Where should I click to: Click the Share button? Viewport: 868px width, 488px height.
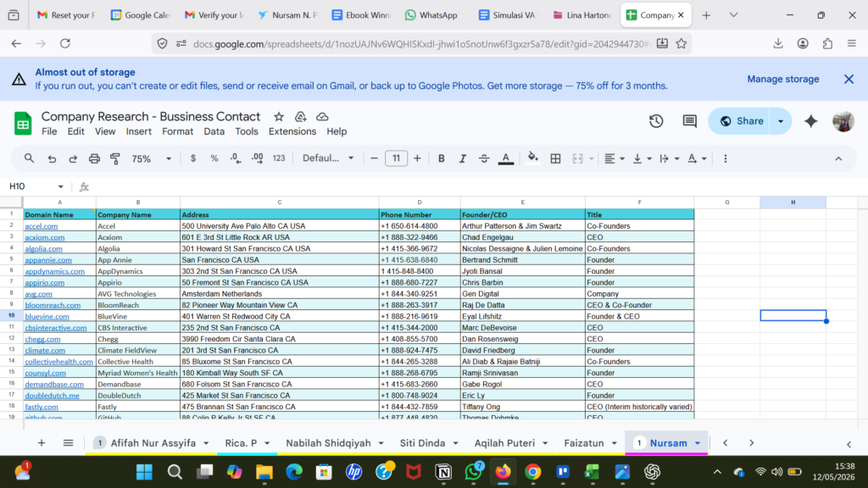coord(740,121)
